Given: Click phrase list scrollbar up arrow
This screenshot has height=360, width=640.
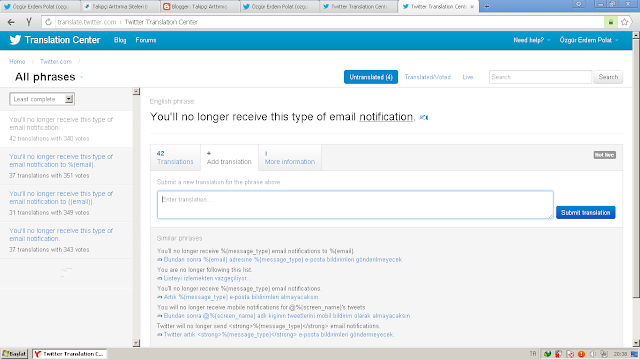Looking at the screenshot, I should pos(136,91).
